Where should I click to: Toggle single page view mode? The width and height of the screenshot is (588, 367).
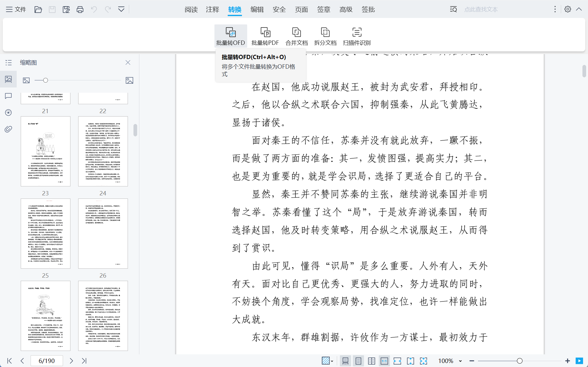tap(358, 361)
